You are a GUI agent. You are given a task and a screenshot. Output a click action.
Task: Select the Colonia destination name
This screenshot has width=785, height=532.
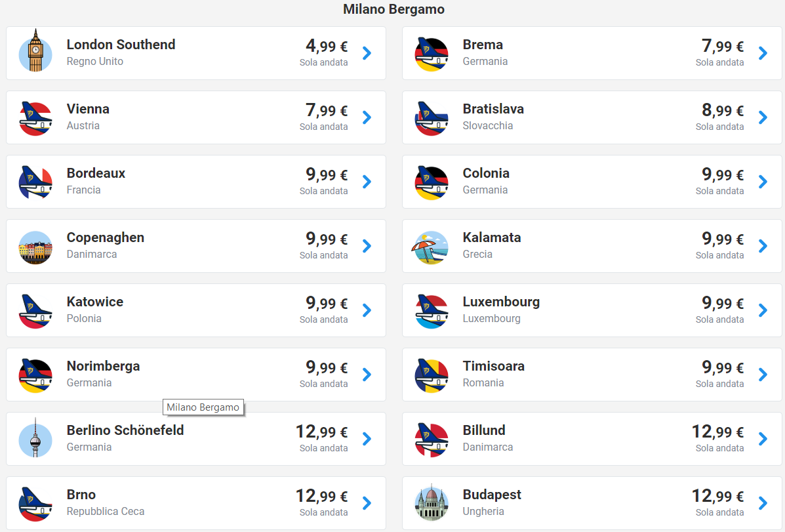pyautogui.click(x=486, y=173)
